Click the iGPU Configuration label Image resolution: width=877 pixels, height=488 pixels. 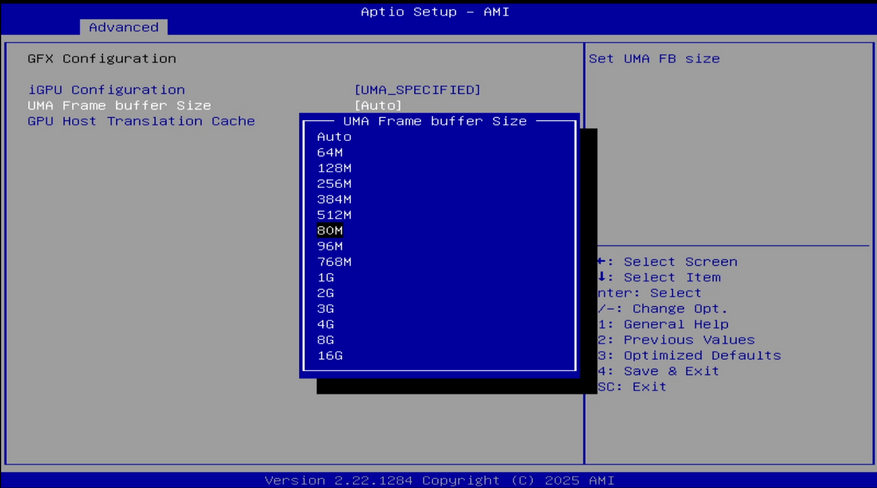pyautogui.click(x=106, y=90)
